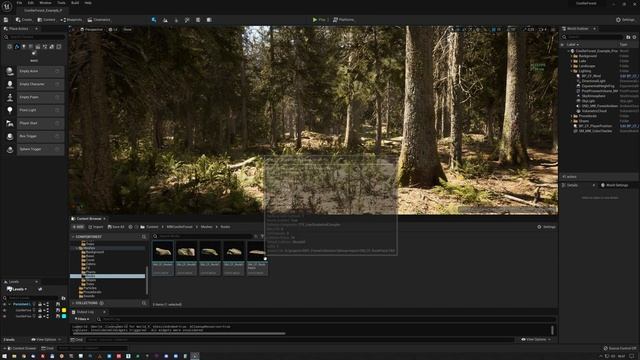Toggle viewport scale snapping
Image resolution: width=640 pixels, height=360 pixels.
pyautogui.click(x=525, y=29)
